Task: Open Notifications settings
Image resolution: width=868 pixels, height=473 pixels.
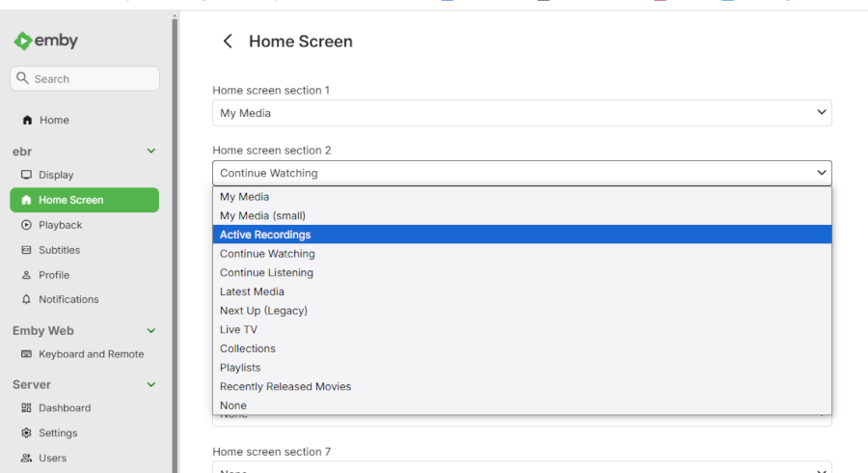Action: coord(68,299)
